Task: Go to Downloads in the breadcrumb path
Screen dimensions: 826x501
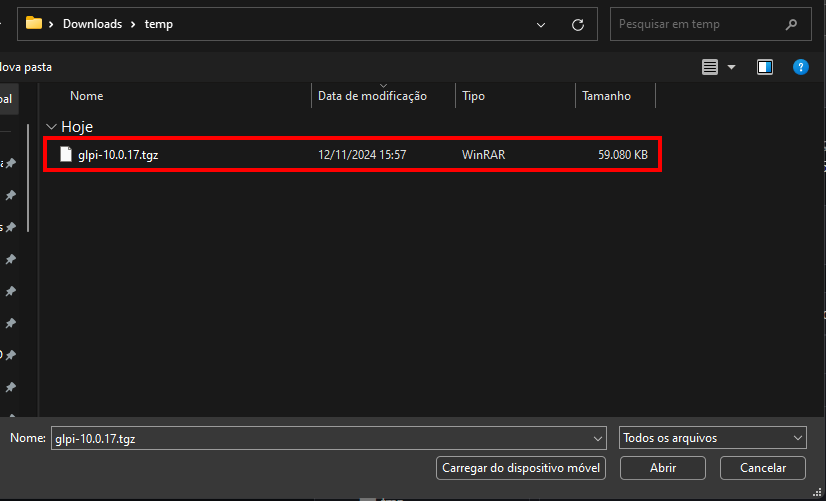Action: 92,24
